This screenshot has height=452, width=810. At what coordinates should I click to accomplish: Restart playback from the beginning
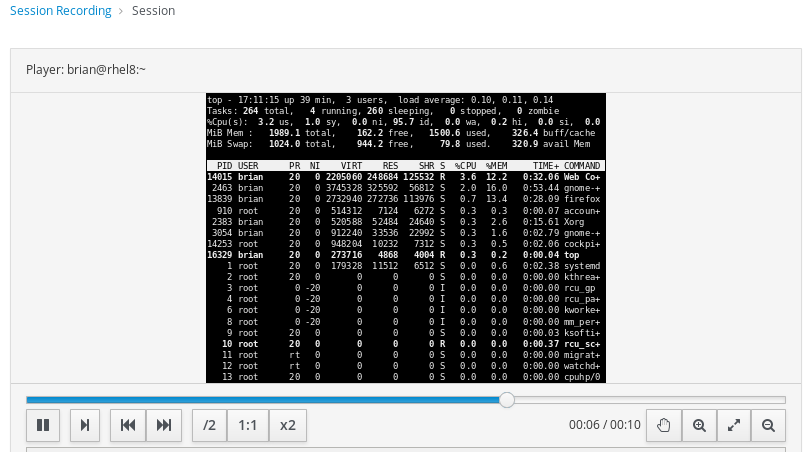[128, 425]
